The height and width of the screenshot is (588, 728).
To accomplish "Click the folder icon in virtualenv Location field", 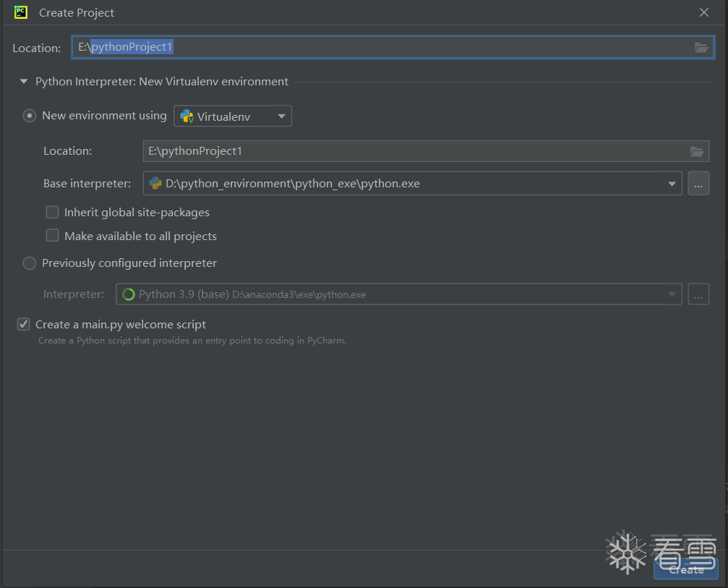I will (x=696, y=151).
